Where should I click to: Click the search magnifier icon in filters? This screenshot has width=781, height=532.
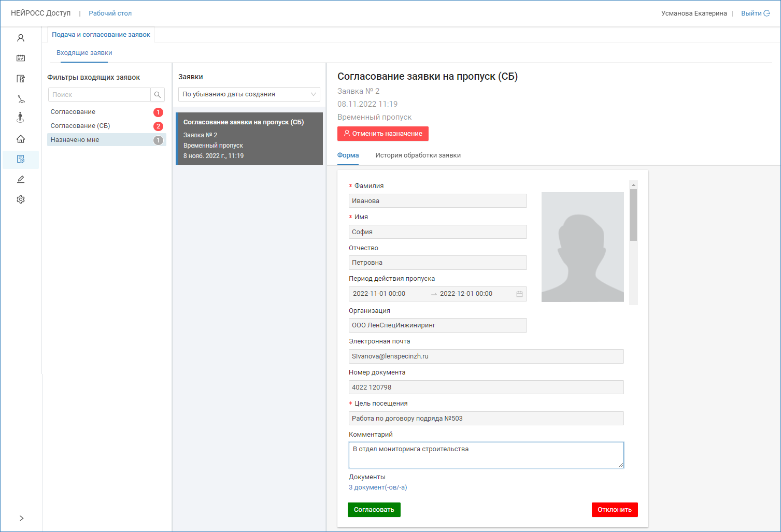(x=158, y=95)
